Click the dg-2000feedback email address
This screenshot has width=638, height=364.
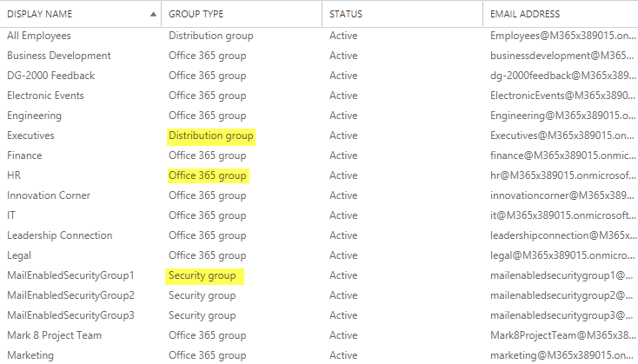click(x=562, y=76)
